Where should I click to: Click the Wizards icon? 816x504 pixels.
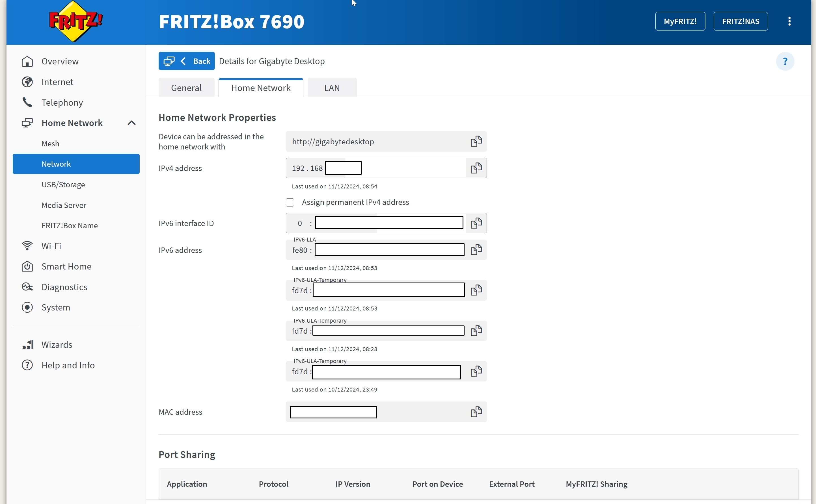tap(27, 345)
